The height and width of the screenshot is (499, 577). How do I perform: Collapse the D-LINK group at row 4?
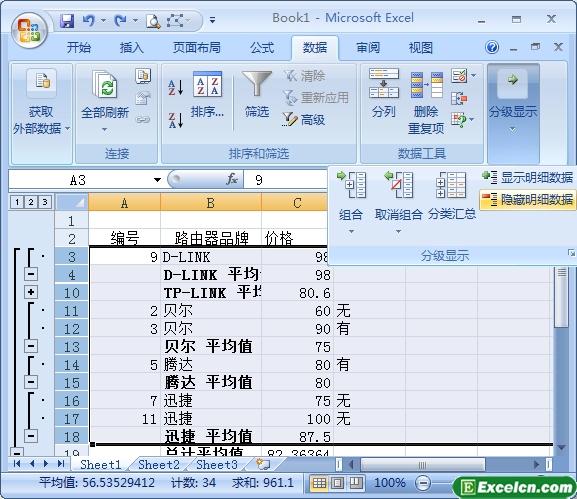[31, 275]
